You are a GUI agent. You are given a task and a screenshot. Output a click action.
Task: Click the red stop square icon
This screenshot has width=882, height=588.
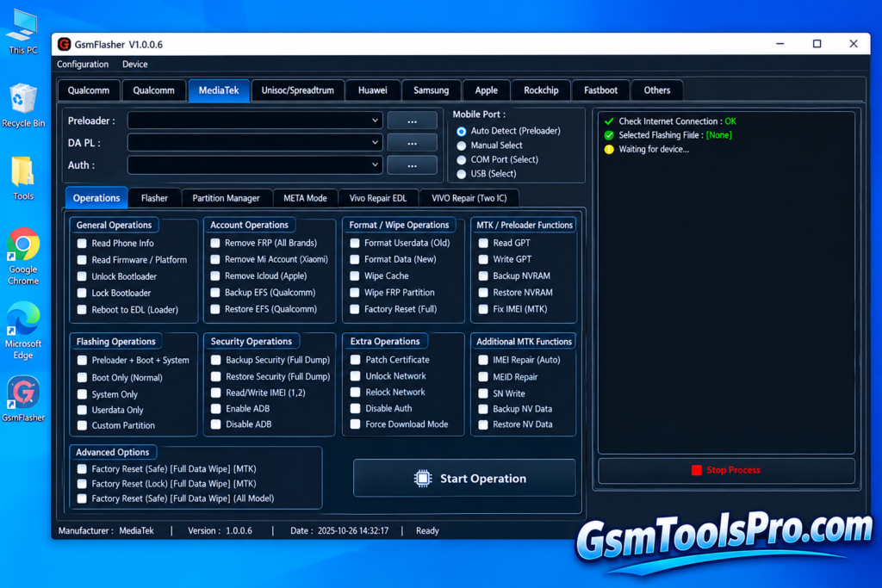click(696, 470)
